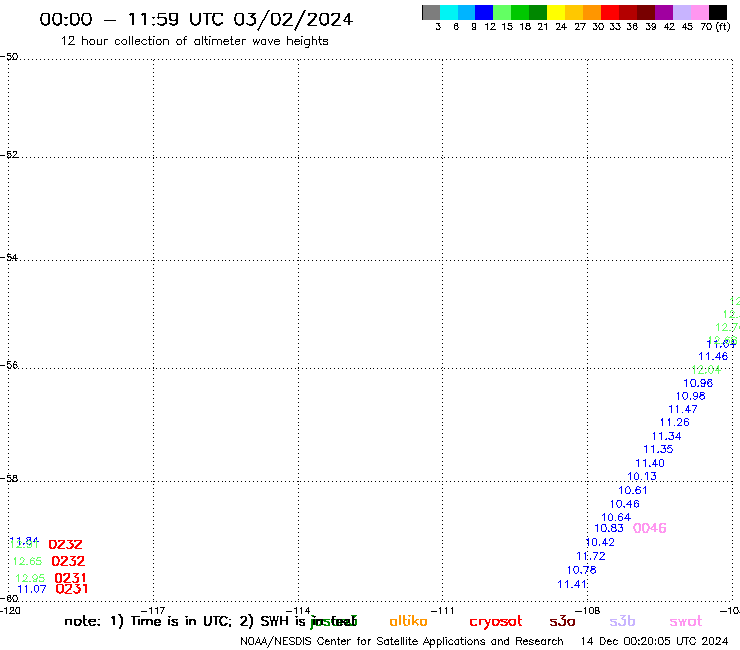Select the blue wave height value 11.07
Viewport: 740px width, 650px height.
coord(32,589)
